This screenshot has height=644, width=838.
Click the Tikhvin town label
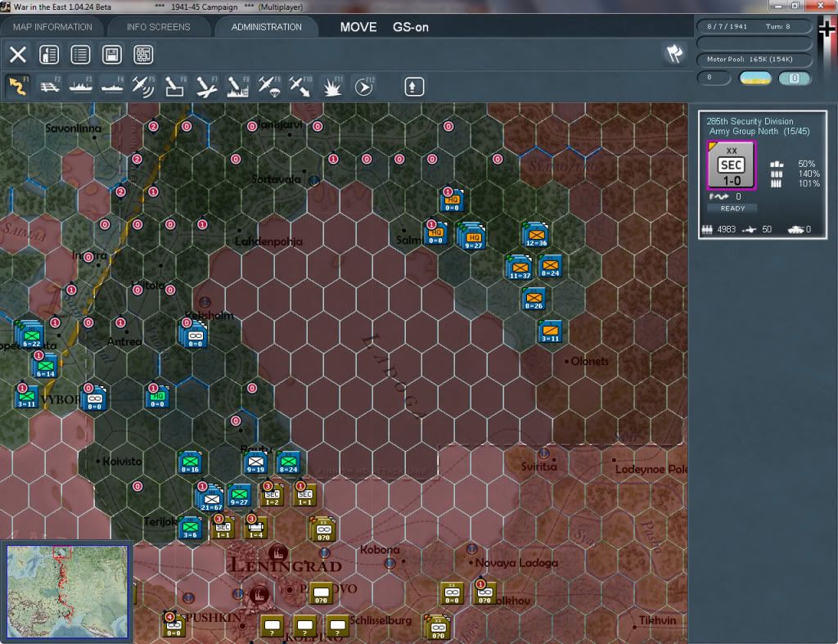(x=657, y=620)
